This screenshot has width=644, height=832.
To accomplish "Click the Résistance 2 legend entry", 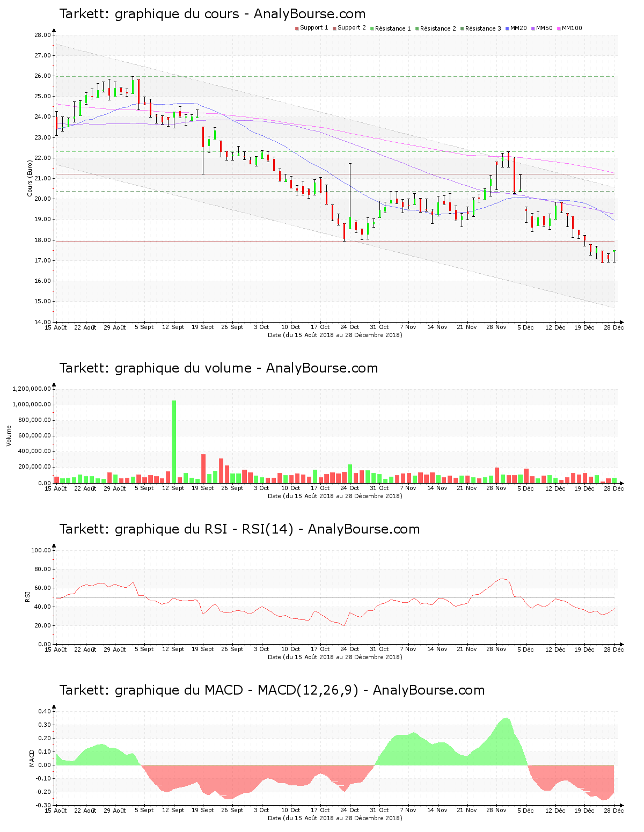I will pos(436,28).
